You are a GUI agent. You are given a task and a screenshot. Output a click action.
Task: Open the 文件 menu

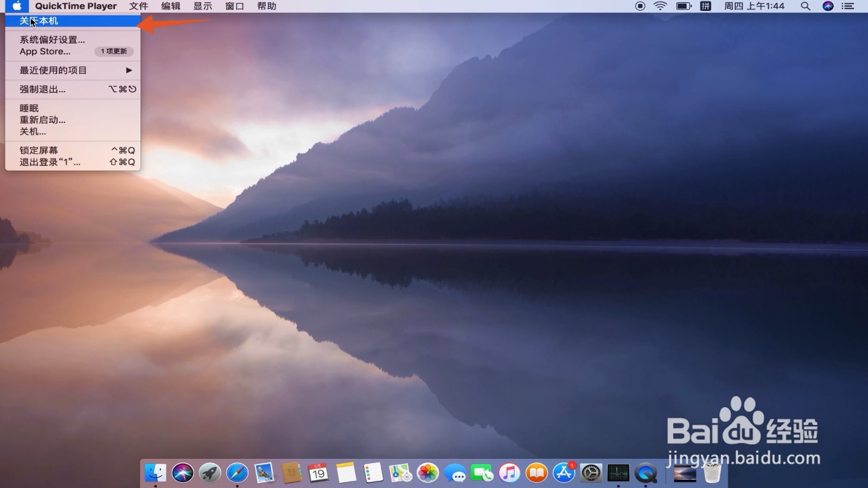pos(138,6)
